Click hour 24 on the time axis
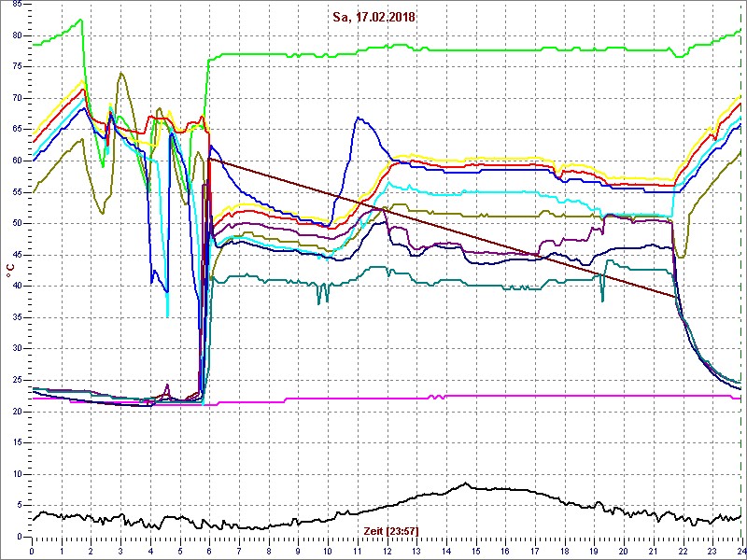The width and height of the screenshot is (747, 560). (x=740, y=549)
